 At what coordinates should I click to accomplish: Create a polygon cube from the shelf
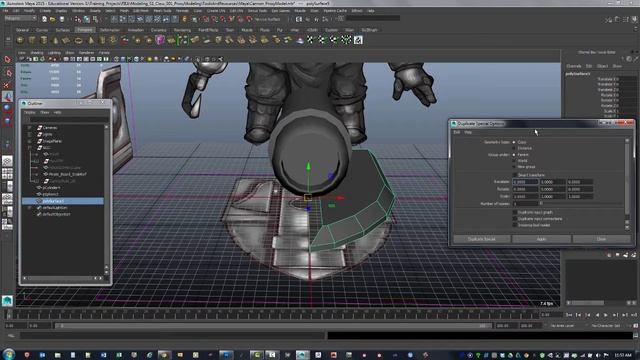click(32, 40)
